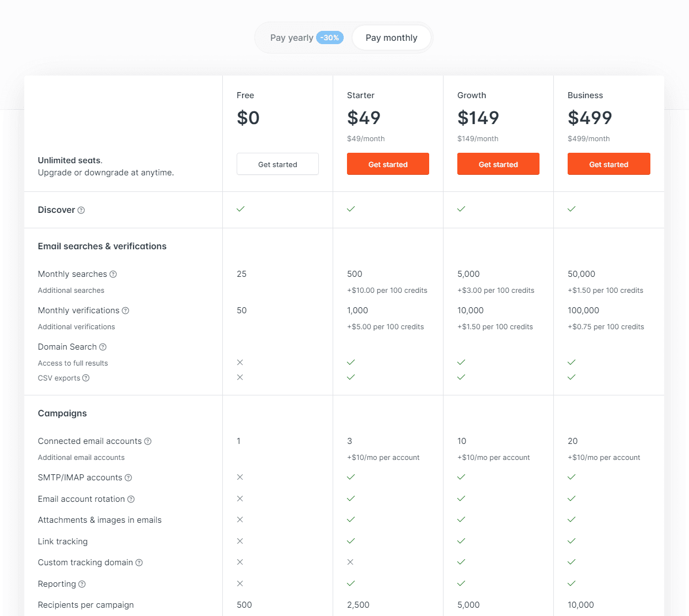Click the Monthly searches info icon
The width and height of the screenshot is (689, 616).
(x=113, y=274)
